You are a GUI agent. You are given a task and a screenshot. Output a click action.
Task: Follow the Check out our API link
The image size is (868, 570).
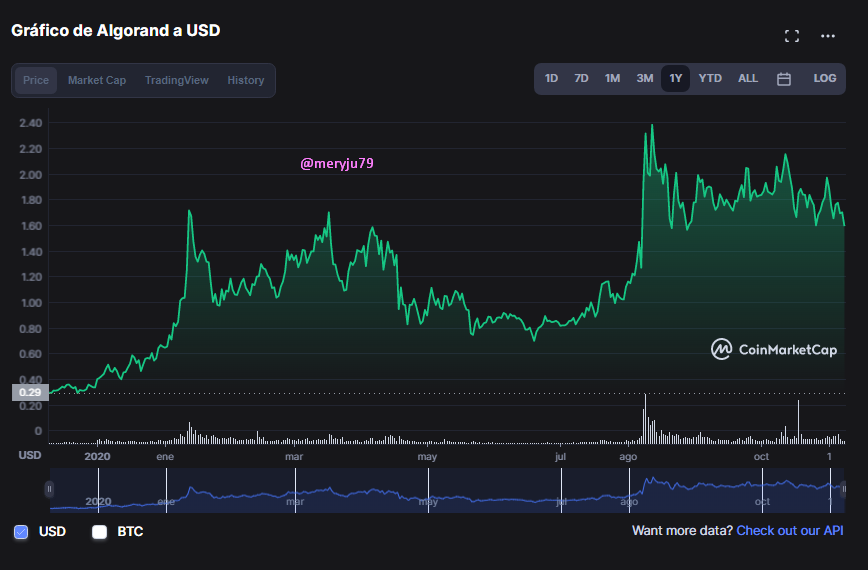pyautogui.click(x=790, y=531)
